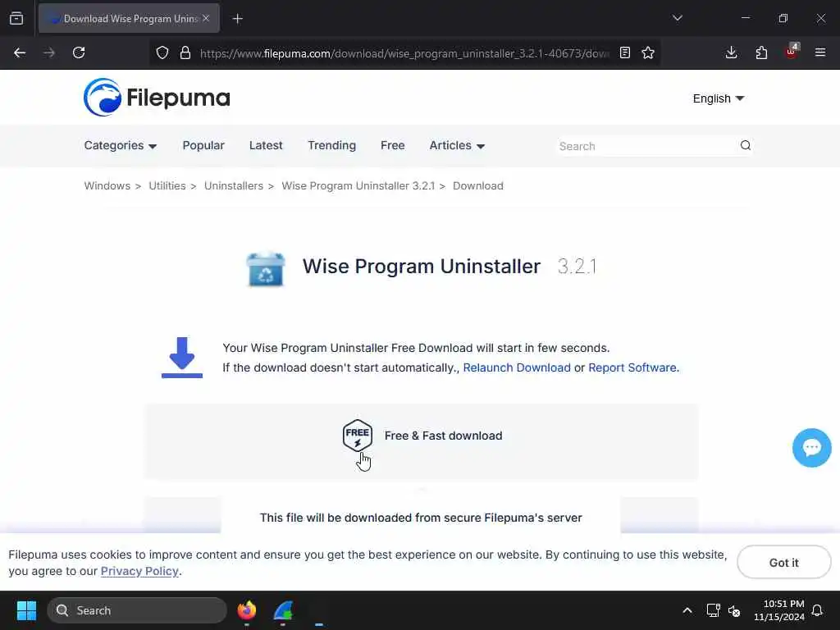This screenshot has width=840, height=630.
Task: Open the blue chat bubble widget
Action: click(x=811, y=448)
